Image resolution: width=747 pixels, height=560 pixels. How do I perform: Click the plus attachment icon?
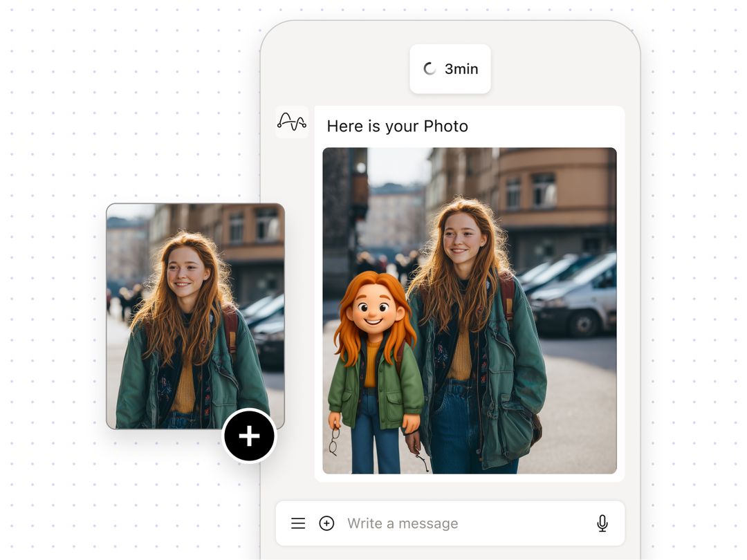click(x=326, y=523)
